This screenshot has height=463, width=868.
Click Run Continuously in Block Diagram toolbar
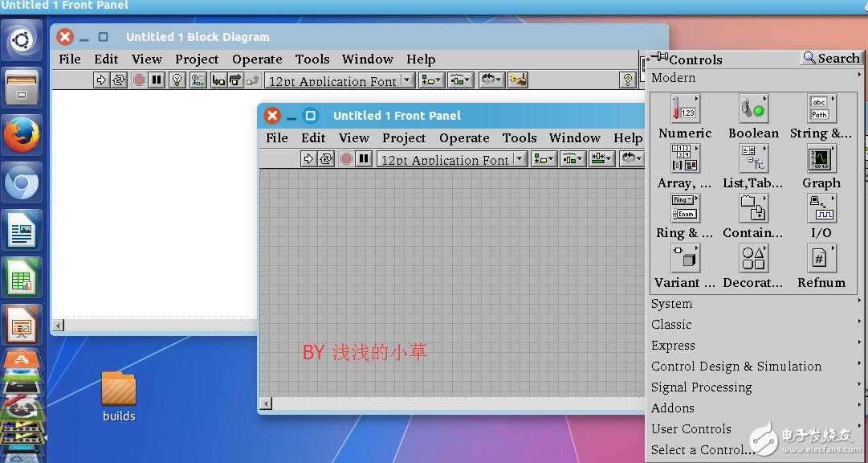[119, 80]
